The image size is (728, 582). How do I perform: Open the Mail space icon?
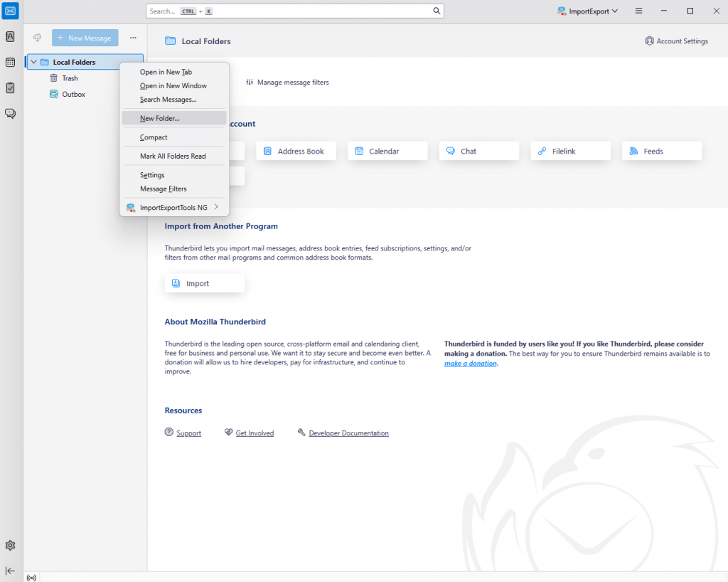(x=10, y=11)
